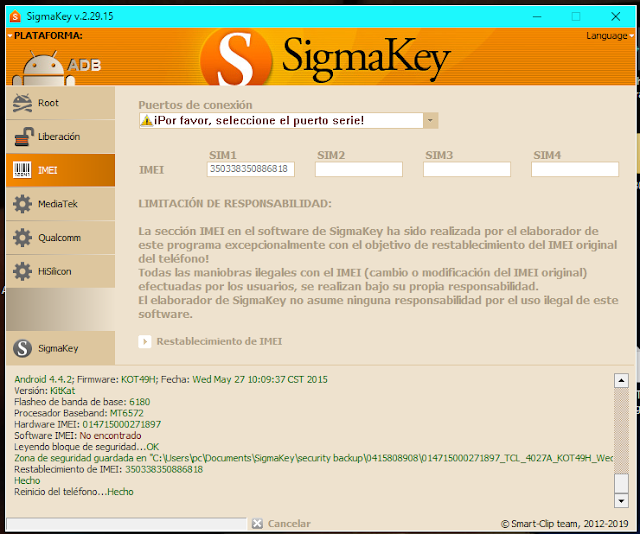Screen dimensions: 640x534
Task: Click the 'Versión: KitKat' log line
Action: (44, 391)
